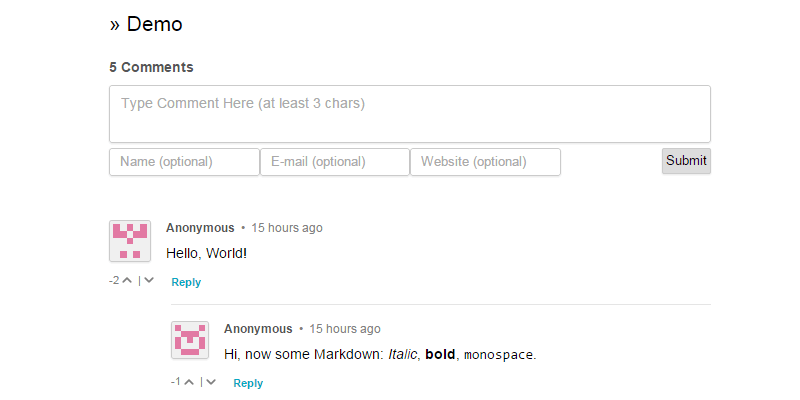Click the "» Demo" heading

pos(146,24)
